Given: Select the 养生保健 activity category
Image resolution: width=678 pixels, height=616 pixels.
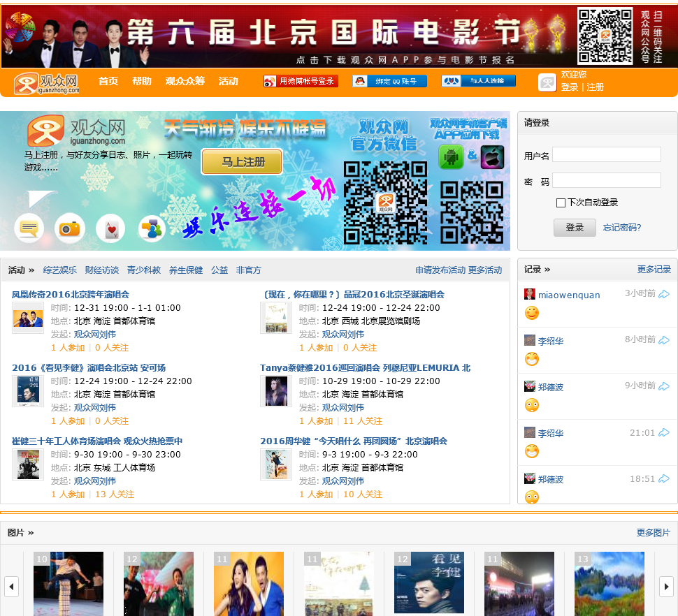Looking at the screenshot, I should (186, 270).
